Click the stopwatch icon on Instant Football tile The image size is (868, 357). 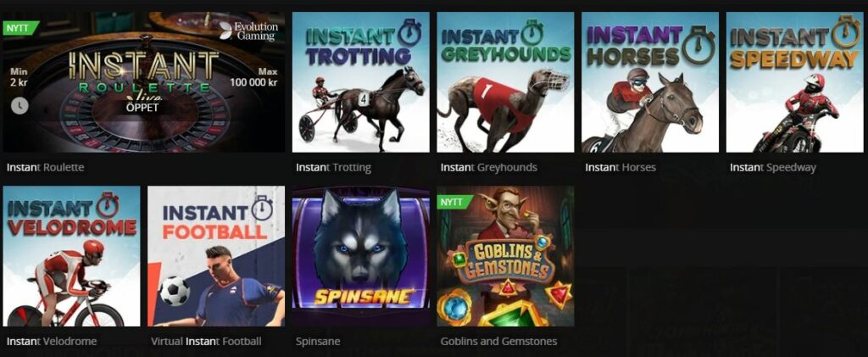(x=262, y=209)
